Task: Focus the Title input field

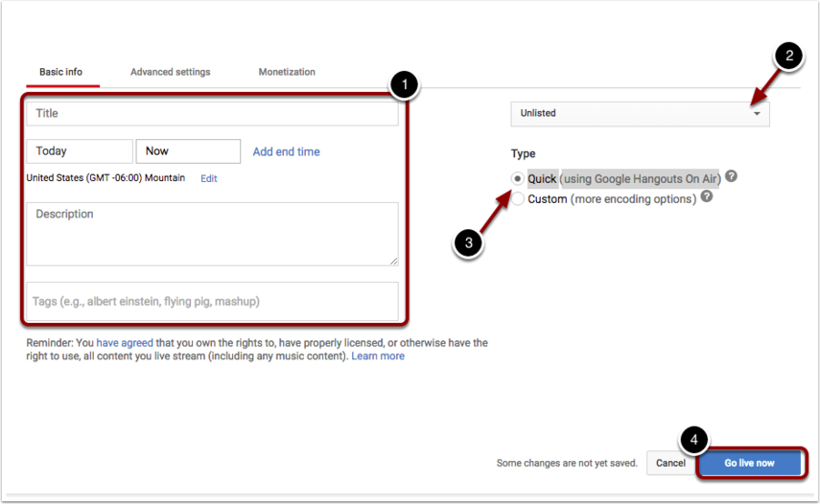Action: coord(212,113)
